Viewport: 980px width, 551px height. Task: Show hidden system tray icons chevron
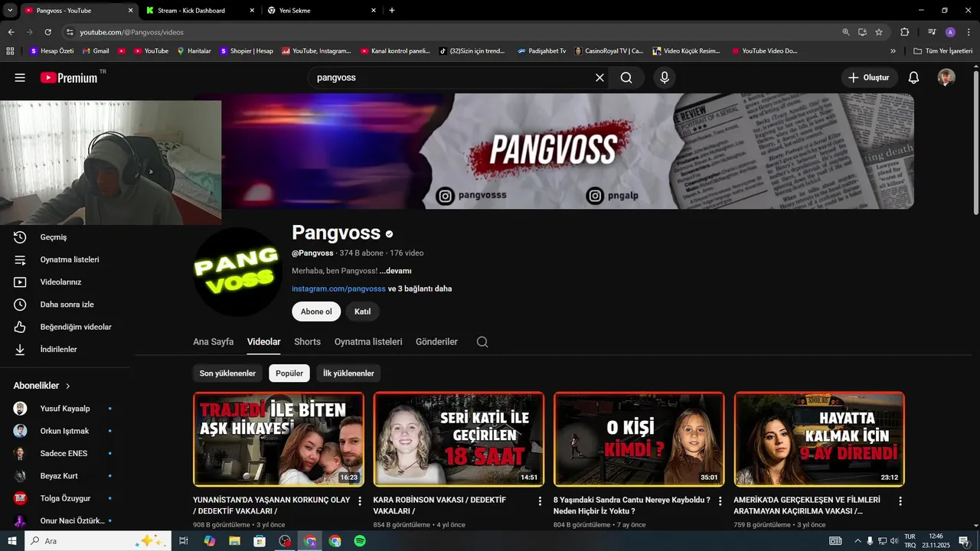click(857, 541)
